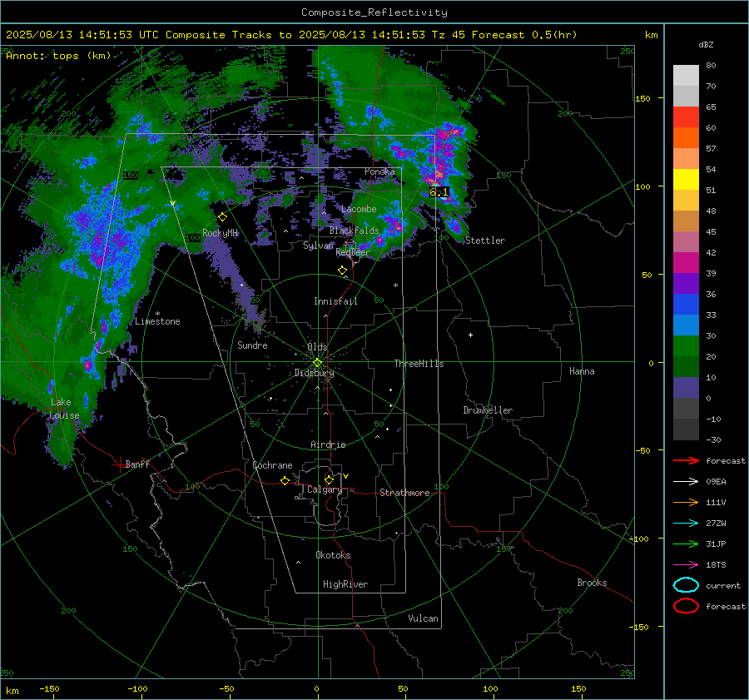Click the yellow diamond marker above RockyMH
The height and width of the screenshot is (700, 749).
click(x=222, y=217)
